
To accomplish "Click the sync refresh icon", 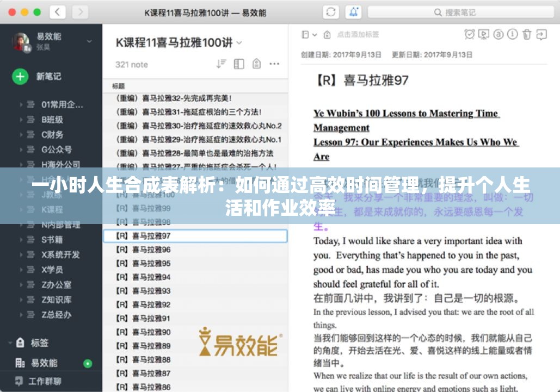I will tap(331, 12).
